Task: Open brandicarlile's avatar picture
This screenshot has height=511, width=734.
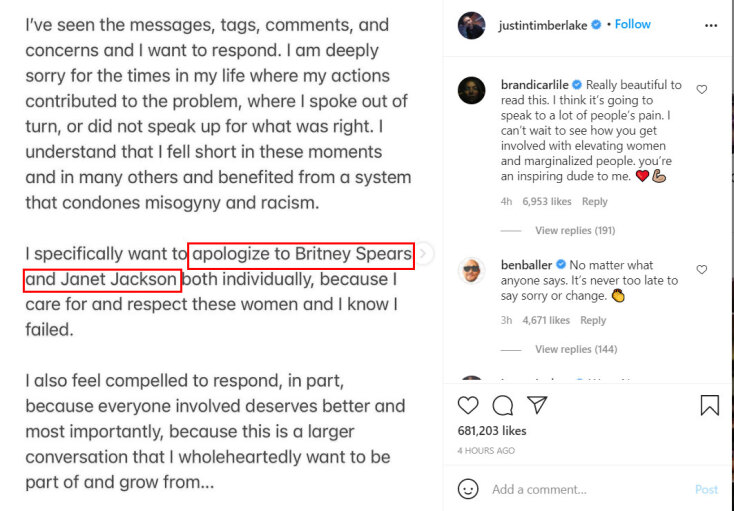Action: point(472,91)
